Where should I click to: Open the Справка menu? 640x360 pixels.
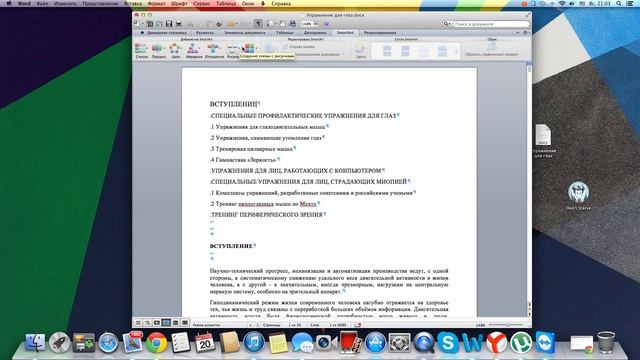pyautogui.click(x=281, y=3)
